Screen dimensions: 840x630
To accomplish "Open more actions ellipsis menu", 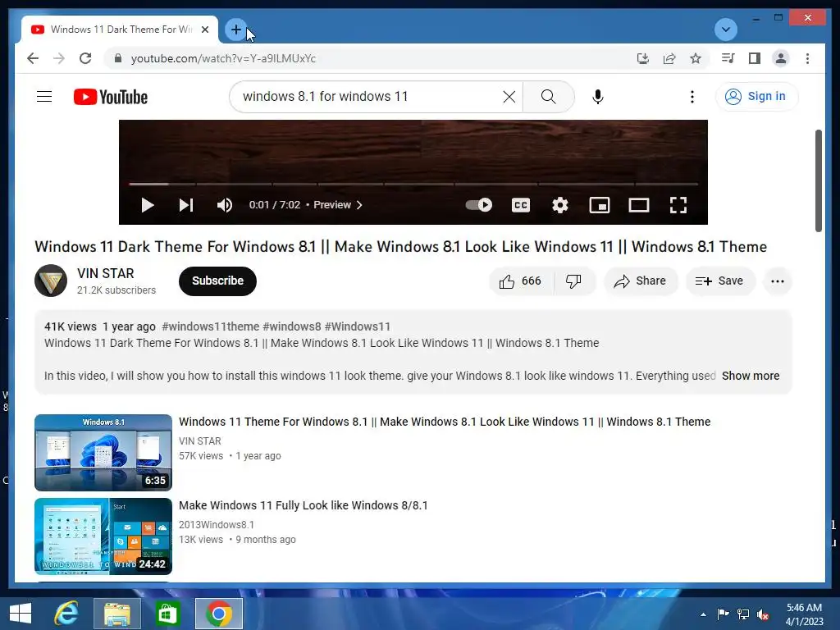I will click(778, 281).
